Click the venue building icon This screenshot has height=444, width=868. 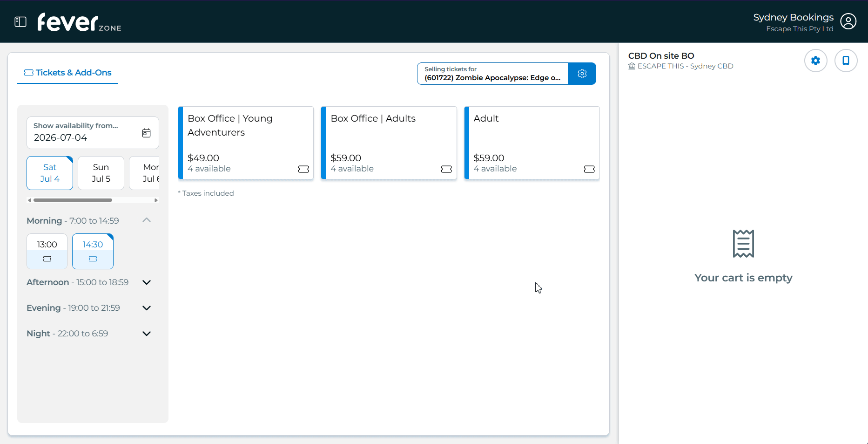pos(632,66)
